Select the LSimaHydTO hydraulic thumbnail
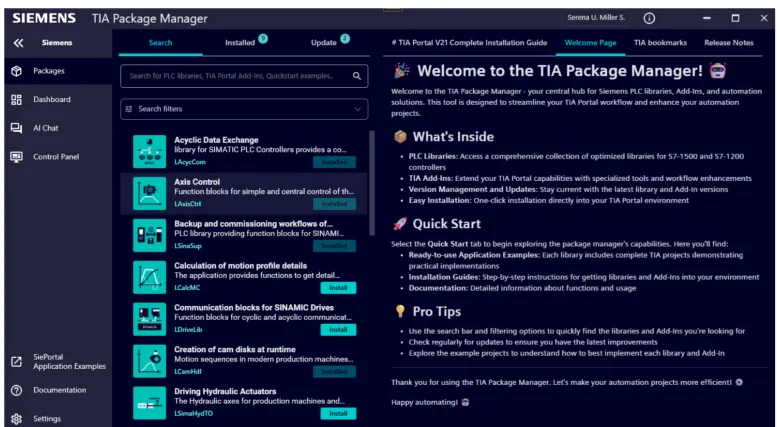 [x=150, y=403]
